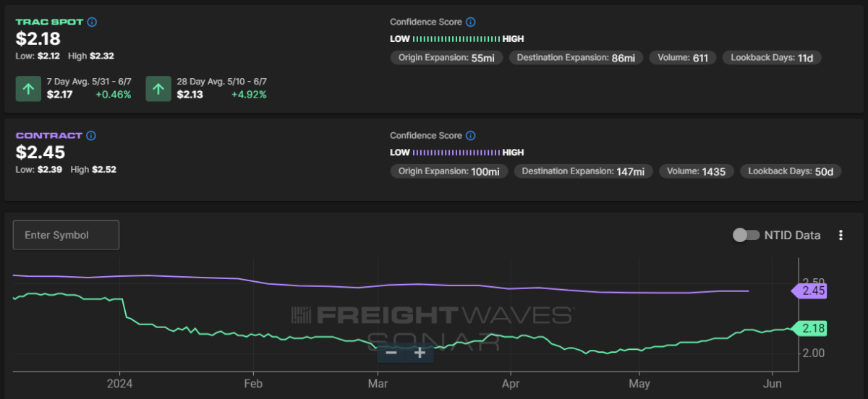The height and width of the screenshot is (399, 868).
Task: Click the Volume 611 chip
Action: pos(683,58)
